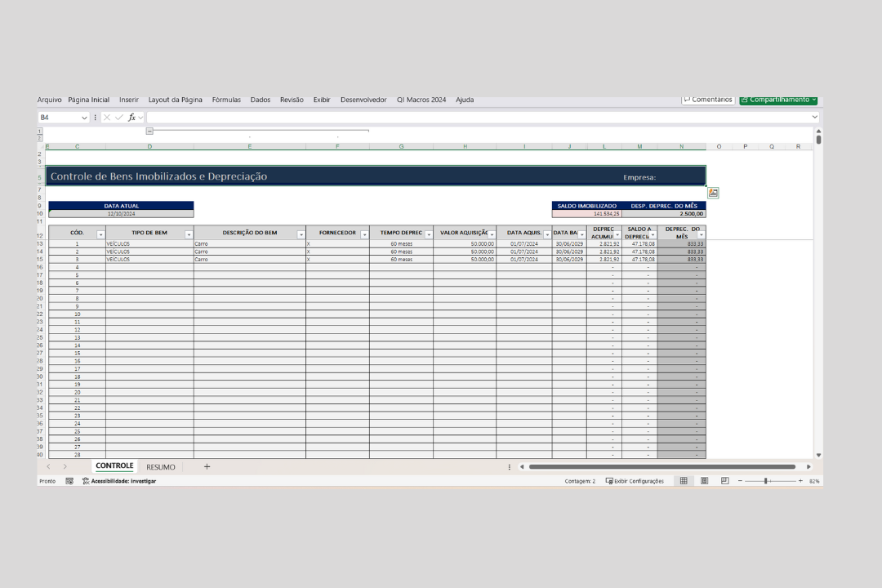The image size is (882, 588).
Task: Click the Compartilhamento share button
Action: point(778,99)
